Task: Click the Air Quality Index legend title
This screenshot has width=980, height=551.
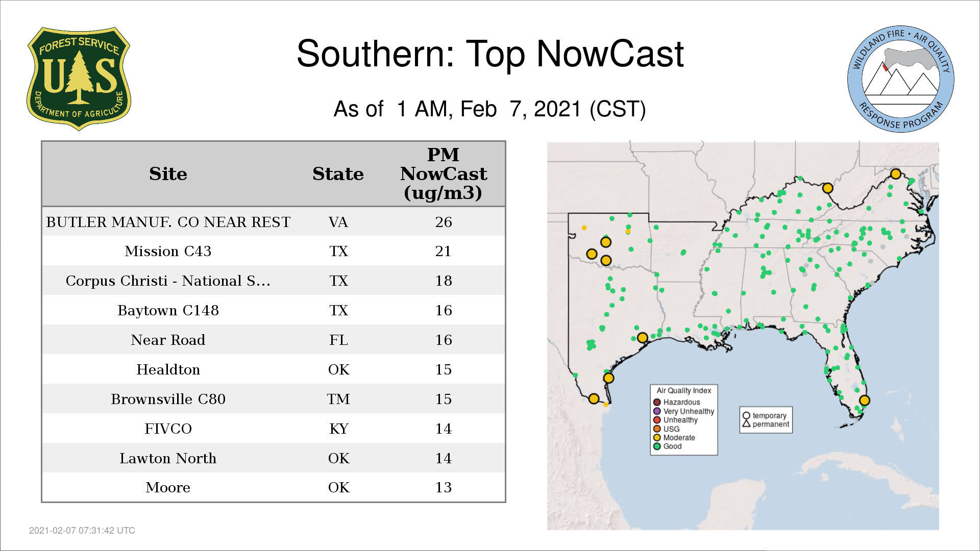Action: (683, 390)
